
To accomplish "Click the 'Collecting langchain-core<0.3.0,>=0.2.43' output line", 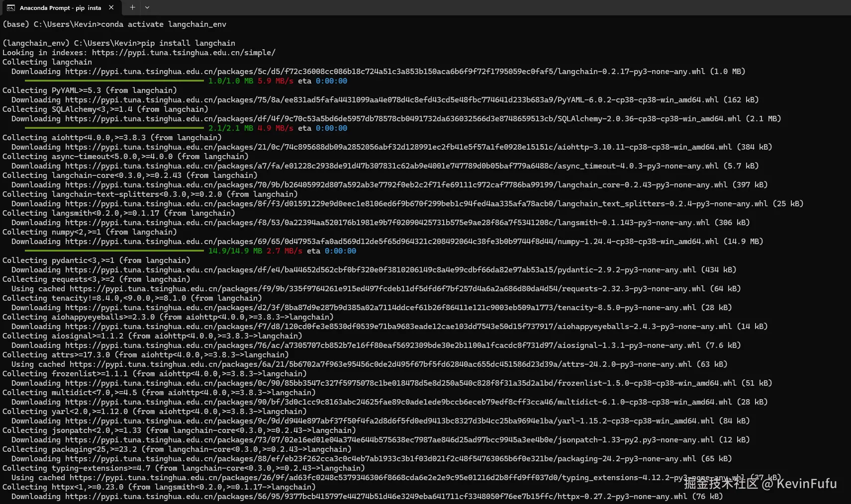I will [130, 175].
